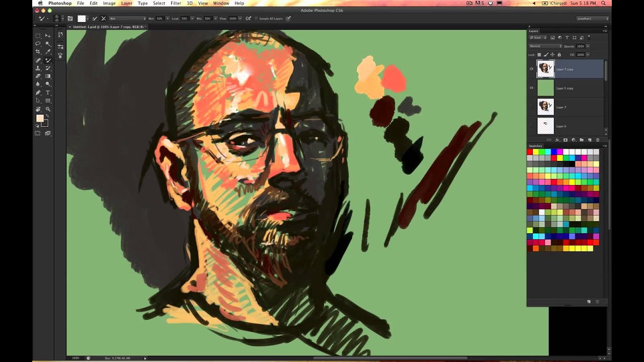Select the Healing Brush tool
644x362 pixels.
coord(38,60)
